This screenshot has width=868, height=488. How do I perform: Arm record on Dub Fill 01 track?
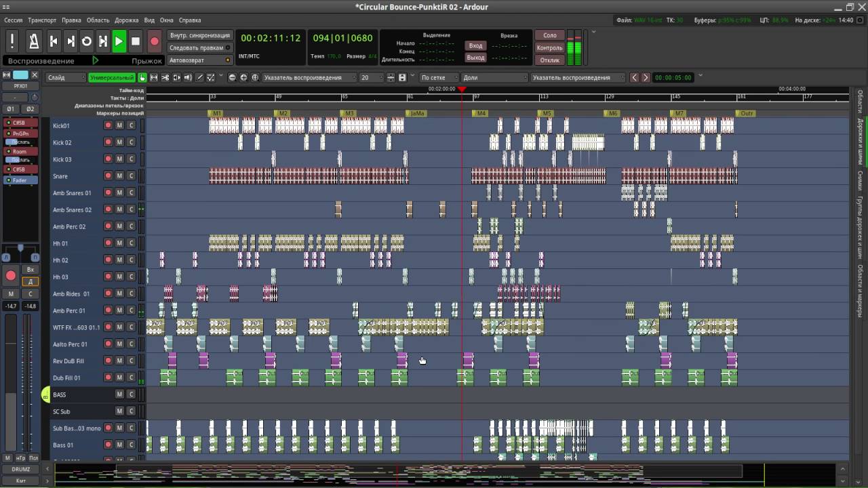pos(108,378)
